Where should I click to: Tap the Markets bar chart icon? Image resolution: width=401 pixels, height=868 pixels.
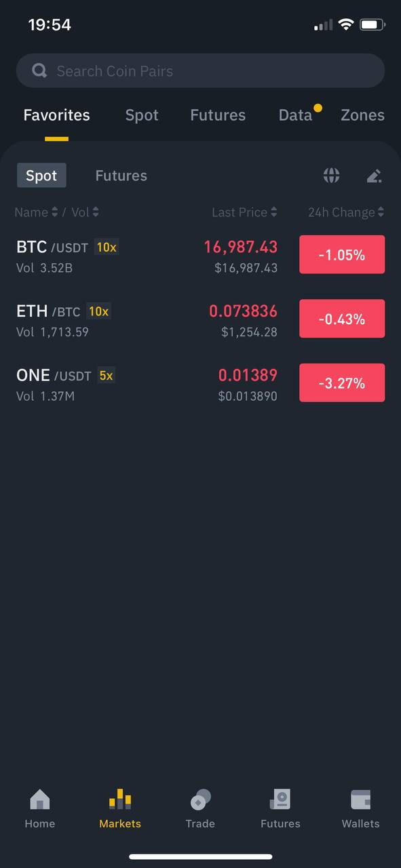pos(120,800)
